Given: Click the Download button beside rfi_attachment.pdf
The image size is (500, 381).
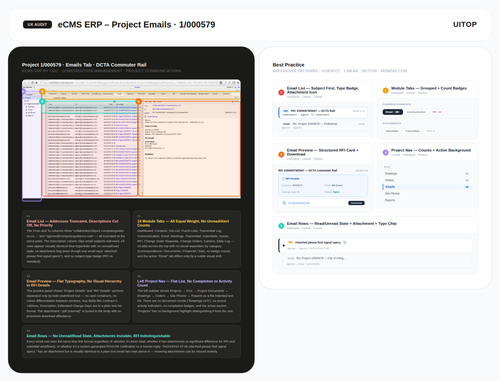Looking at the screenshot, I should pos(356,203).
